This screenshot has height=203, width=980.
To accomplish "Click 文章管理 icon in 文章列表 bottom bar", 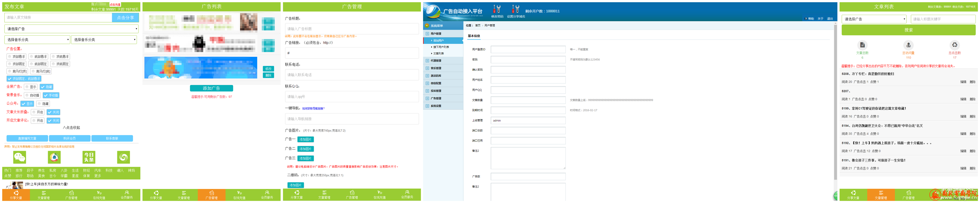I will [x=881, y=193].
